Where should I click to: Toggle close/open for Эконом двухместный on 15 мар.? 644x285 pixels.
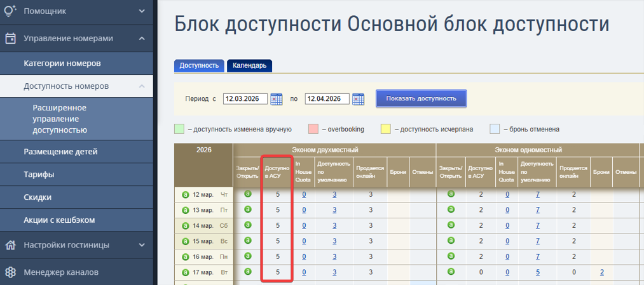tap(248, 241)
